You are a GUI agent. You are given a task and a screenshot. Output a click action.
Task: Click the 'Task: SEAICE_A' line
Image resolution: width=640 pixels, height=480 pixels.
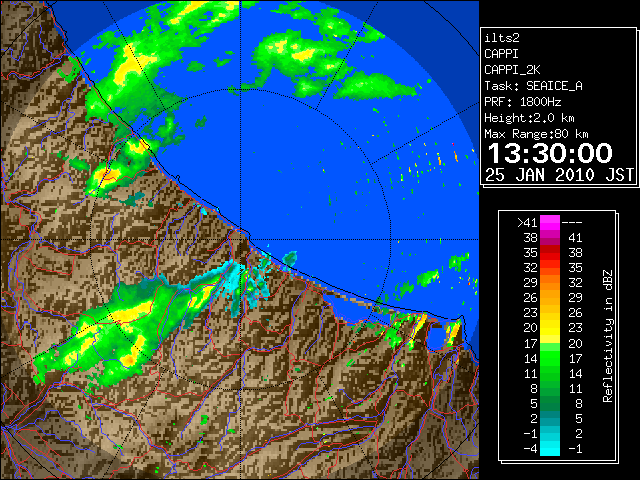click(533, 86)
